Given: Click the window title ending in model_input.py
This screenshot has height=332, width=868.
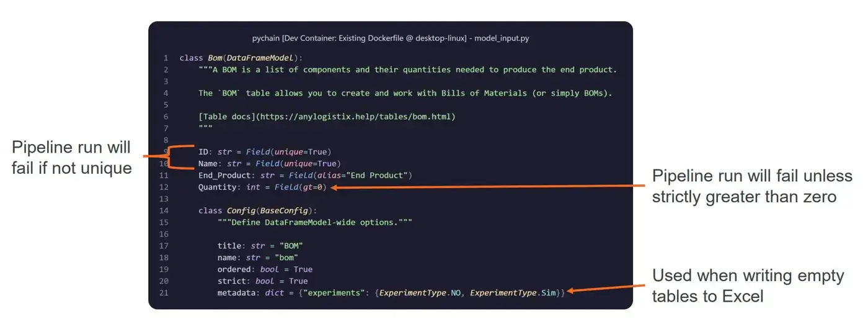Looking at the screenshot, I should click(x=391, y=38).
